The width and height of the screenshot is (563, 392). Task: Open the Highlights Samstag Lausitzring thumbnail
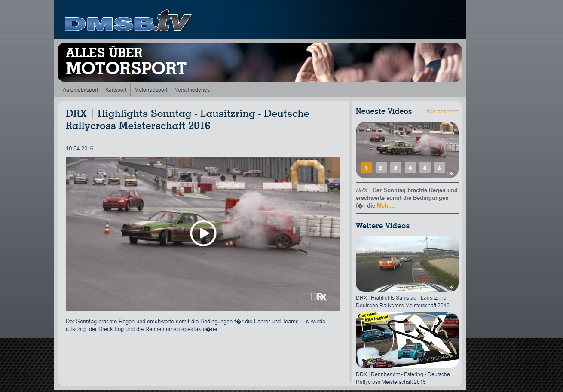click(407, 263)
